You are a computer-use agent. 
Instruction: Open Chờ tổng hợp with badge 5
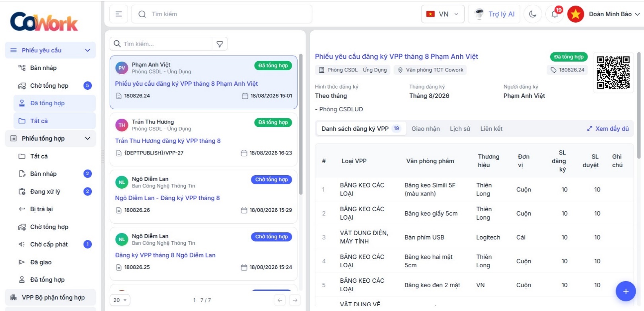click(54, 86)
